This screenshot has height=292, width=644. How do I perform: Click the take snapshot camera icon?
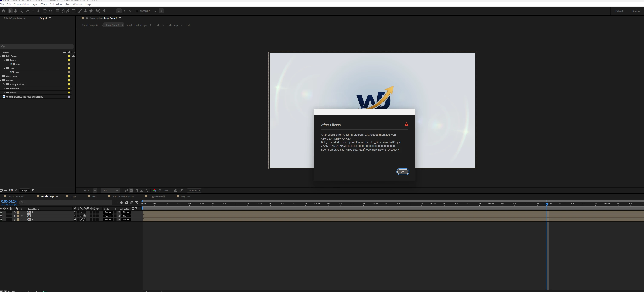(176, 190)
